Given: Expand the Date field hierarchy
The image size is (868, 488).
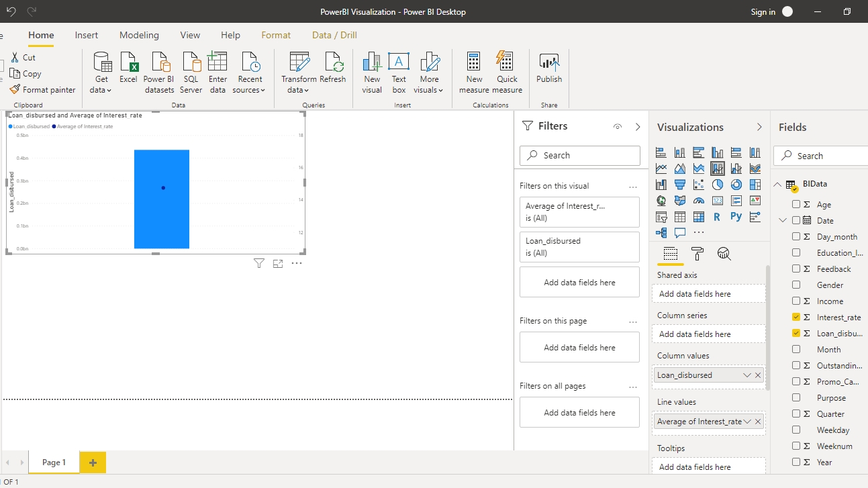Looking at the screenshot, I should click(x=783, y=221).
